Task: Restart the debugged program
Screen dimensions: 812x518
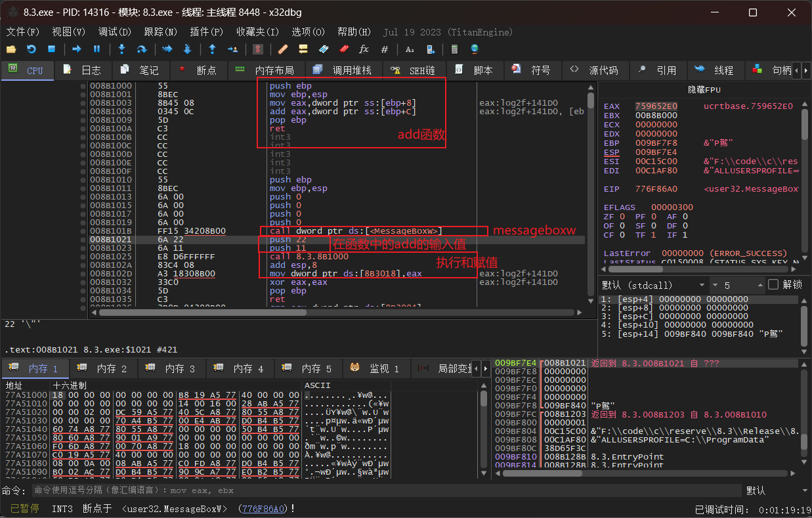Action: (31, 49)
